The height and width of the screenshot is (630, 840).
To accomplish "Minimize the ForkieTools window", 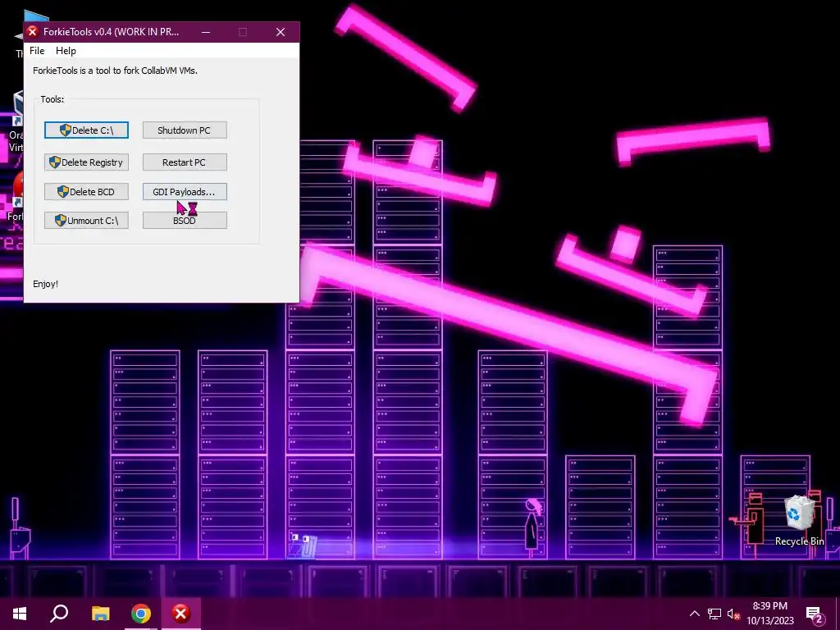I will coord(206,32).
